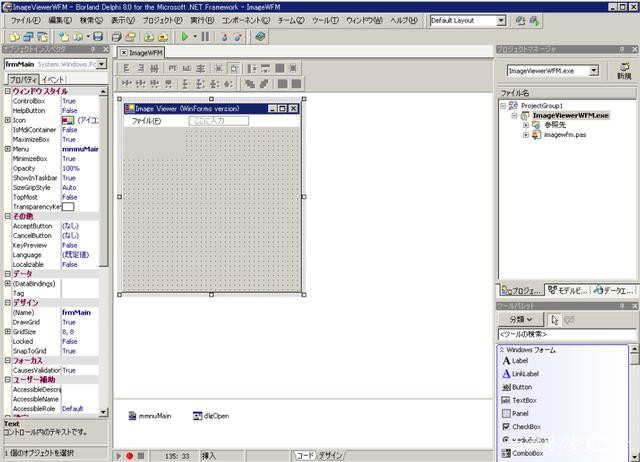
Task: Expand the Icon property row
Action: [7, 120]
